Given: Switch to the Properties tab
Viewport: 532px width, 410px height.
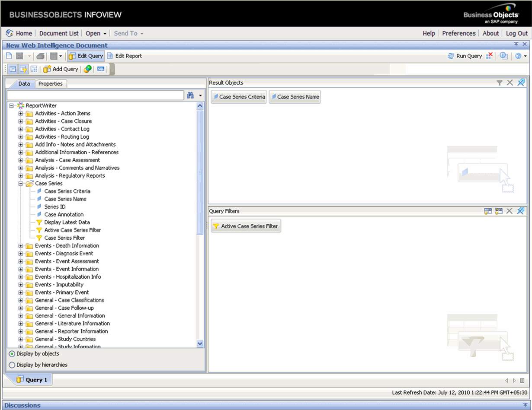Looking at the screenshot, I should (x=51, y=84).
